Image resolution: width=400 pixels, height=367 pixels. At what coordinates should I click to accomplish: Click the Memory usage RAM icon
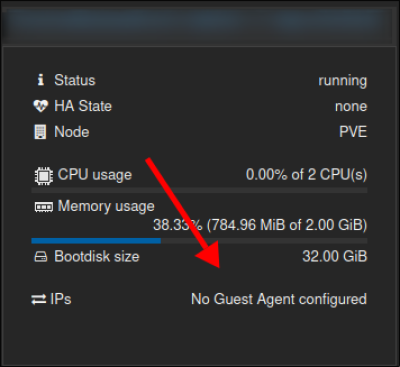pyautogui.click(x=44, y=207)
